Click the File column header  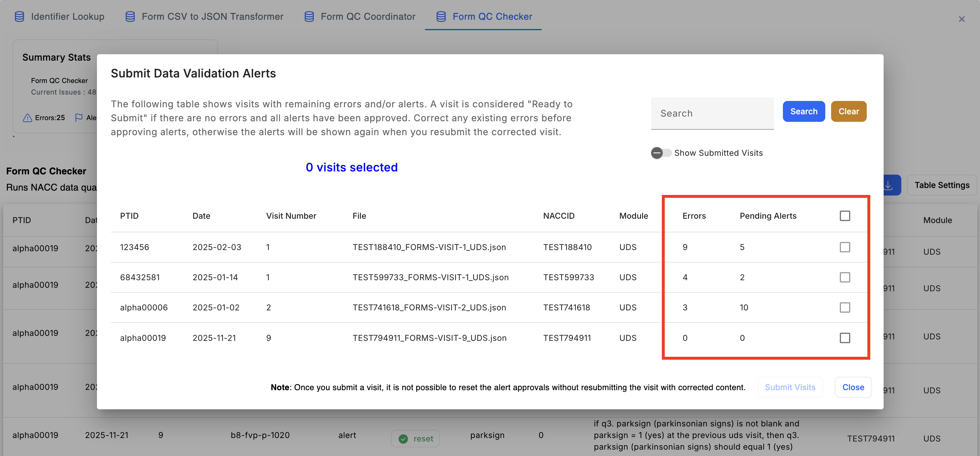click(359, 216)
